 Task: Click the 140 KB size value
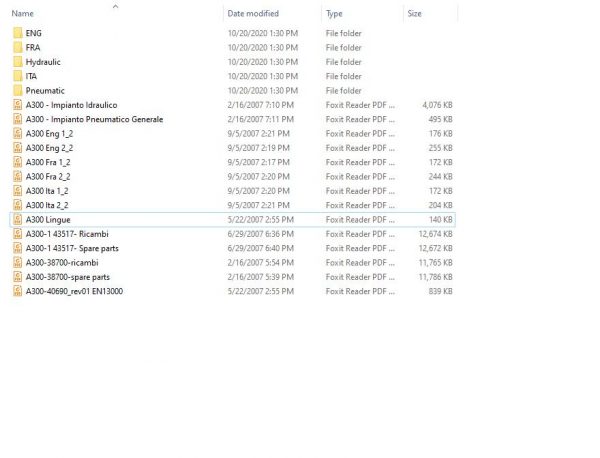click(x=440, y=220)
